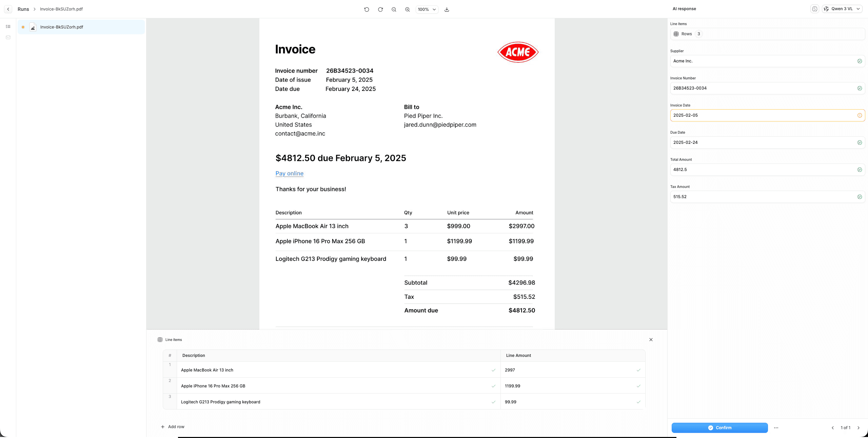Open the 100% zoom level dropdown

427,9
